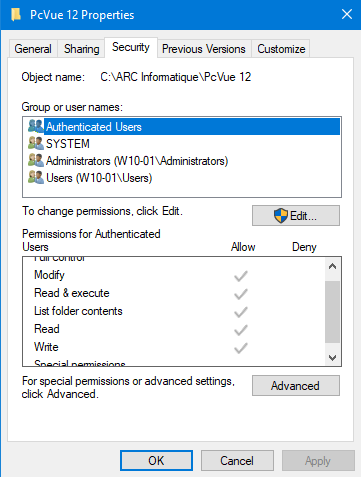Click the permissions list scroll up arrow

(x=332, y=266)
